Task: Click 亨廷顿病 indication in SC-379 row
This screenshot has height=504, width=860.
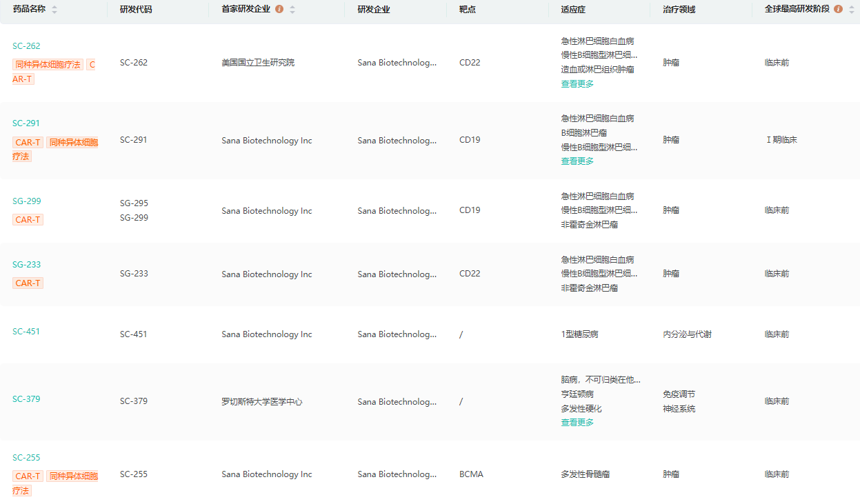Action: (x=577, y=394)
